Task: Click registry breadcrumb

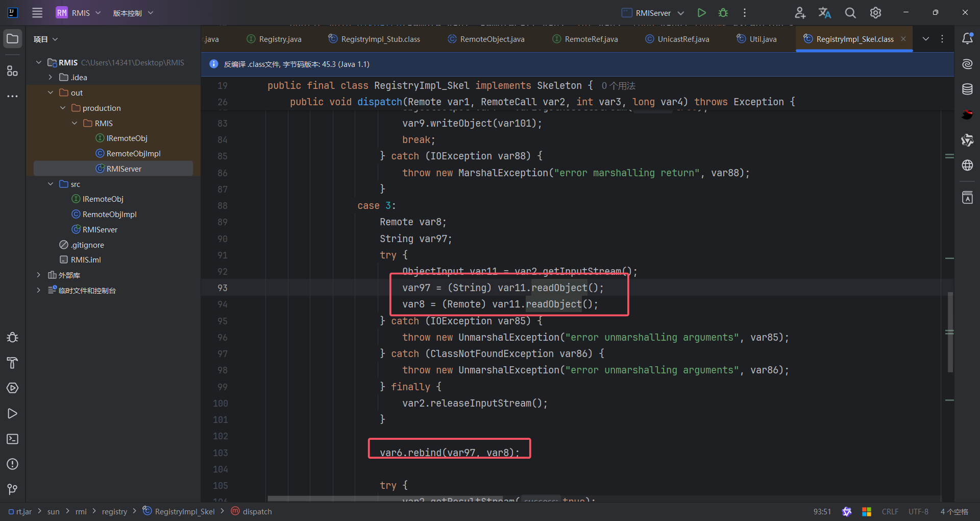Action: tap(114, 512)
